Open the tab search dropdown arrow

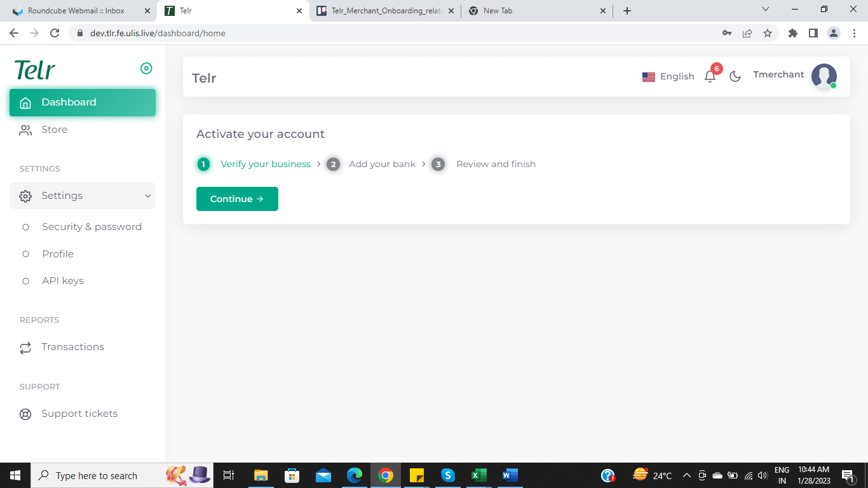point(766,10)
